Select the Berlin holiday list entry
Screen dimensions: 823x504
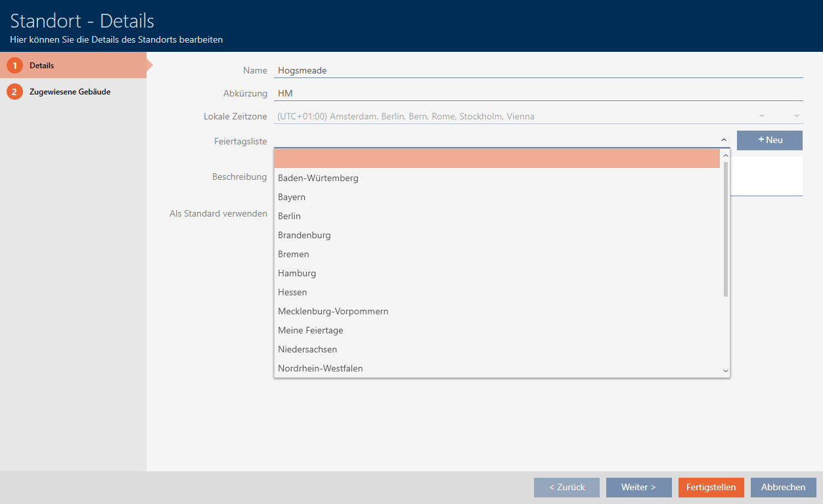pyautogui.click(x=290, y=216)
